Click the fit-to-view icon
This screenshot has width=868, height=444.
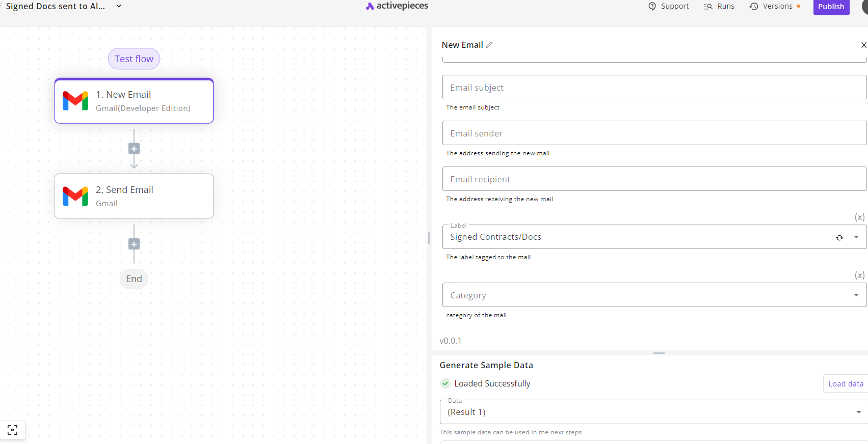13,430
